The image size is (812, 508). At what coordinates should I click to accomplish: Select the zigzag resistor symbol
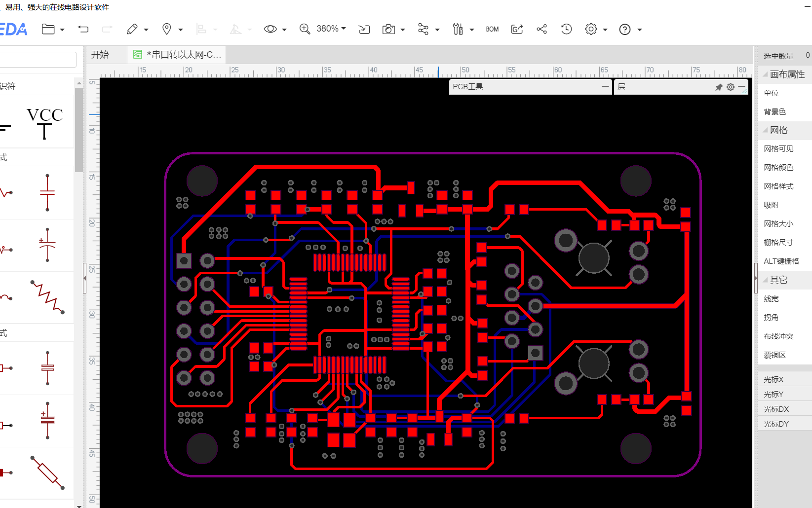[x=47, y=297]
